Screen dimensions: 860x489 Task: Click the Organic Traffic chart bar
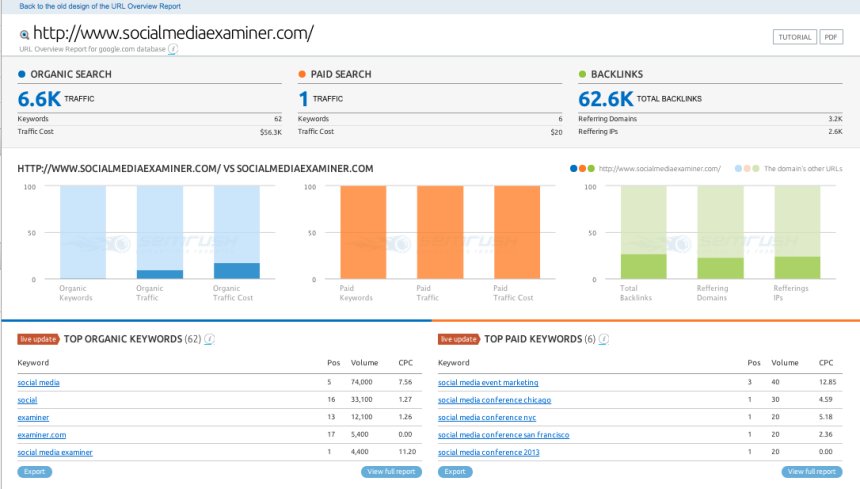160,232
